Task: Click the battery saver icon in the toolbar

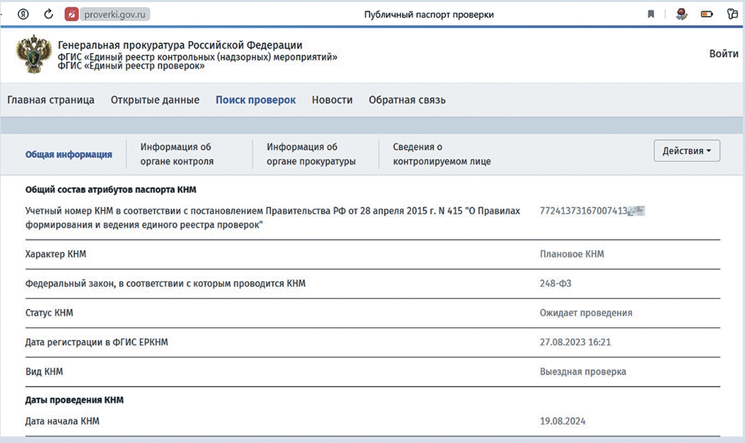Action: (707, 15)
